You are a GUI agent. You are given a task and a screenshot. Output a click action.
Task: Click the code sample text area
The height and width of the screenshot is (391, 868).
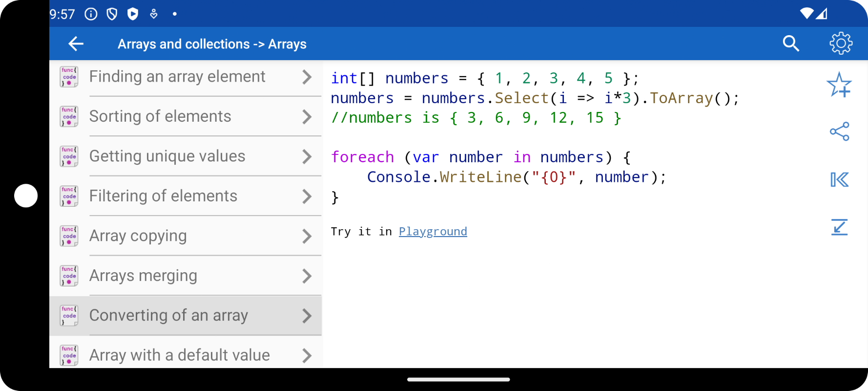tap(535, 137)
